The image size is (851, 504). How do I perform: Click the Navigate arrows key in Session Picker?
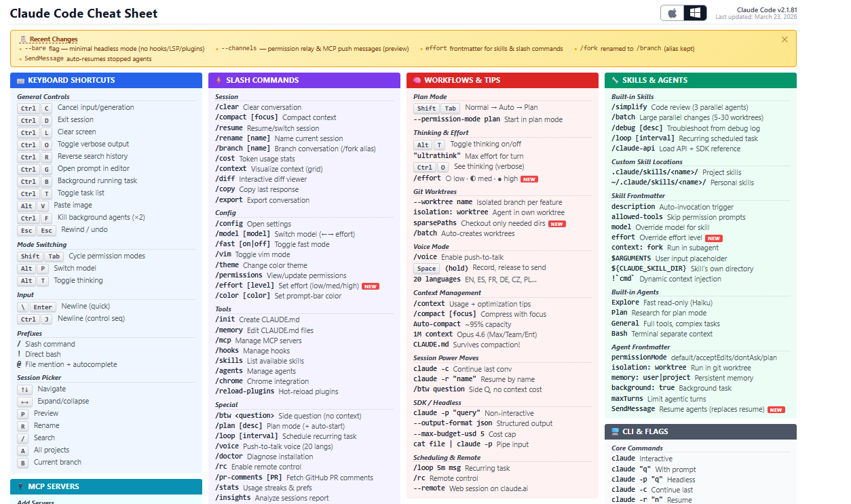coord(25,389)
